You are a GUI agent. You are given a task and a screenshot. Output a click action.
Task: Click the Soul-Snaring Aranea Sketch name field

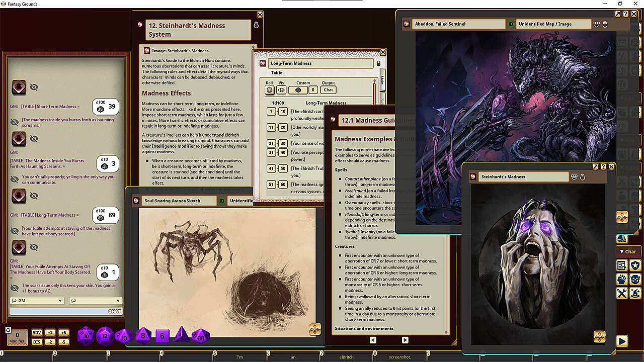point(179,201)
